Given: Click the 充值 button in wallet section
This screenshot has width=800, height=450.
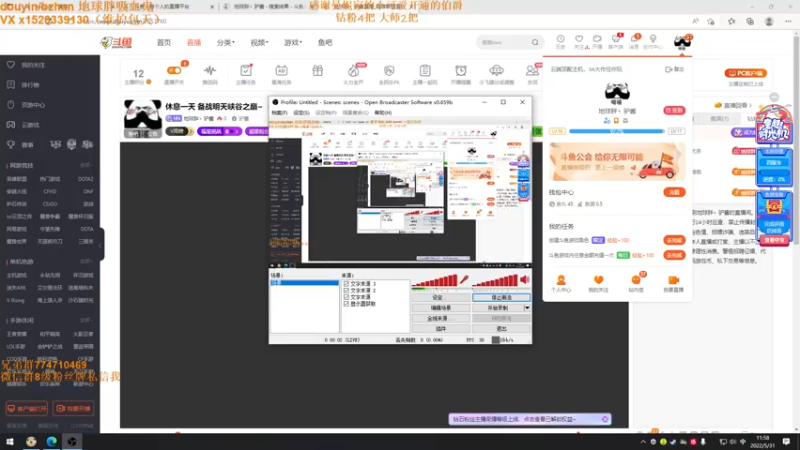Looking at the screenshot, I should click(674, 192).
